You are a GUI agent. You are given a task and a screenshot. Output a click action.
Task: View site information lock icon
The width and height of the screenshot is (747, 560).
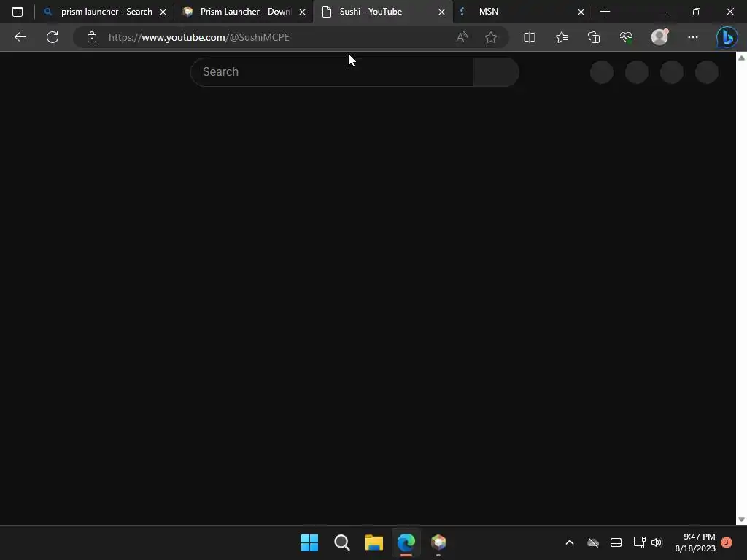point(92,37)
